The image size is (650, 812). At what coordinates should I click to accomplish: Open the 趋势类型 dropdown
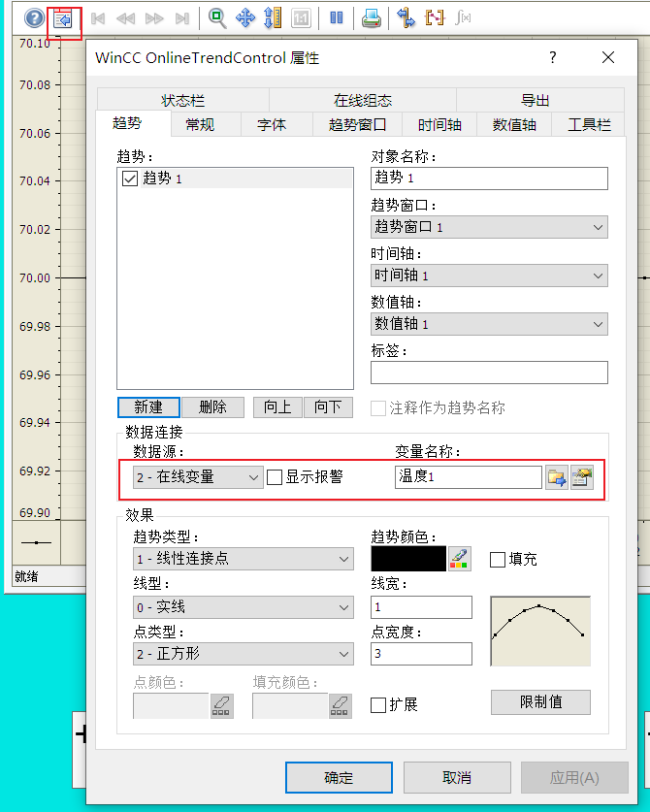[x=244, y=559]
